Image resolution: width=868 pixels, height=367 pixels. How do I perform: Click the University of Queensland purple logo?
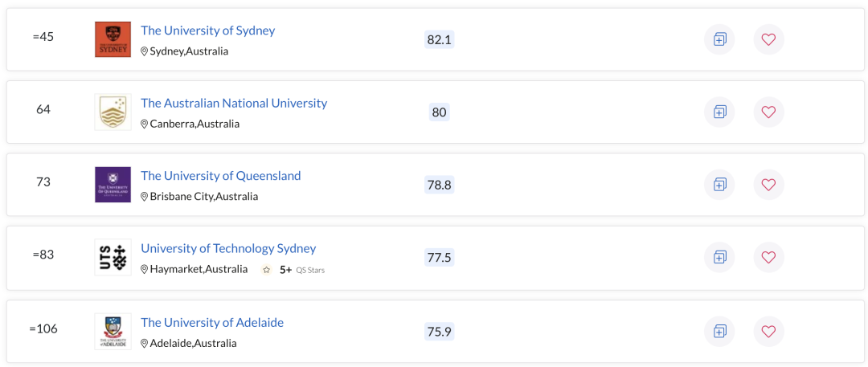(x=113, y=185)
